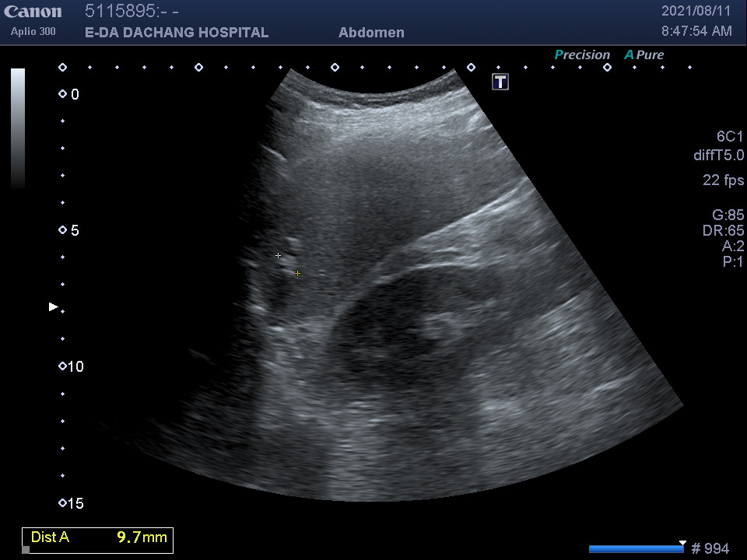The width and height of the screenshot is (747, 560).
Task: Click the focus position triangle on depth scale
Action: pyautogui.click(x=54, y=307)
